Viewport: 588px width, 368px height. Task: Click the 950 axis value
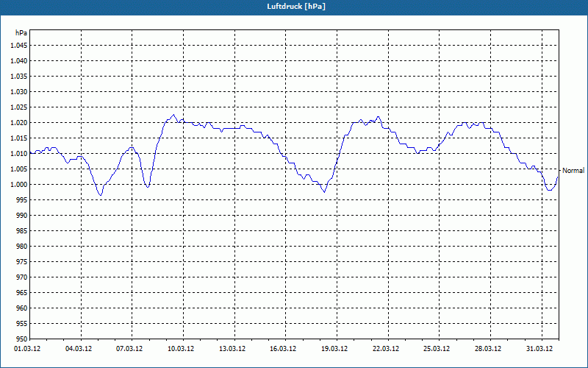[x=22, y=339]
